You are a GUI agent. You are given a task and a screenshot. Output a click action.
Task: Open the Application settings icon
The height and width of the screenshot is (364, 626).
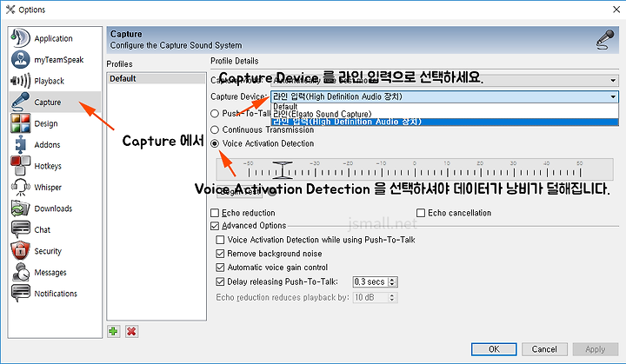click(x=20, y=38)
